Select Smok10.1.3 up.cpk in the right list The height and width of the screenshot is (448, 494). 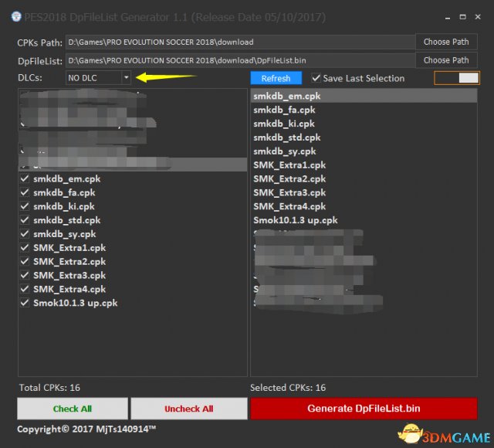point(364,220)
